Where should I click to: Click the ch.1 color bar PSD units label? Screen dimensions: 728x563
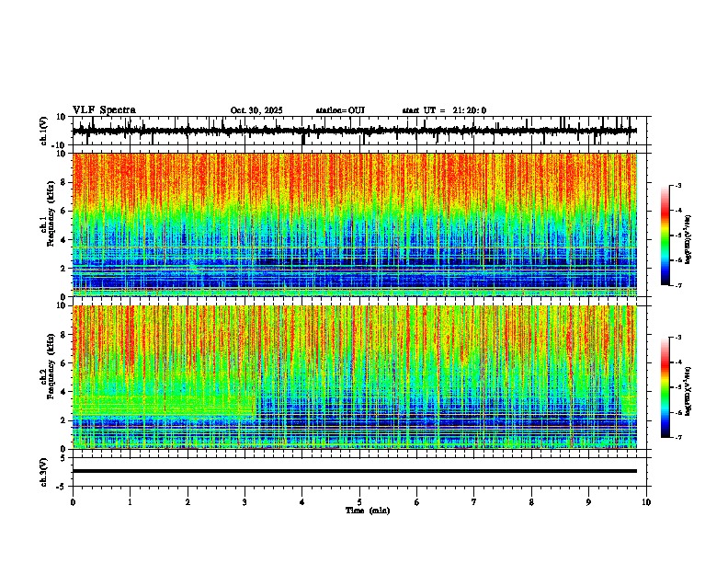[x=688, y=239]
